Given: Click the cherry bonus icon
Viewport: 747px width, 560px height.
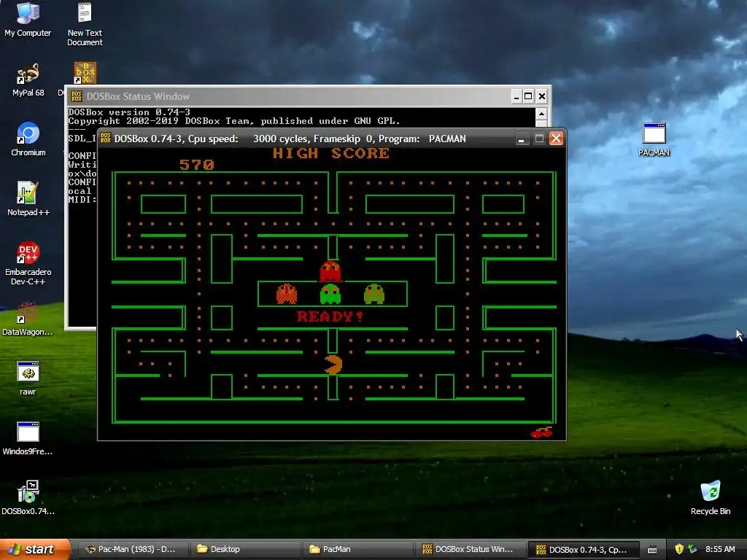Looking at the screenshot, I should point(542,432).
